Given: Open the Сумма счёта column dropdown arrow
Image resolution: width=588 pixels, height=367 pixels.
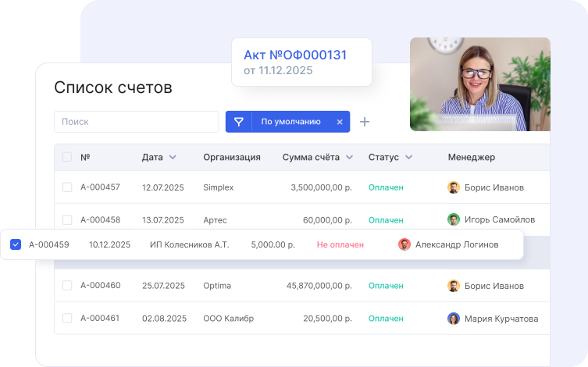Looking at the screenshot, I should point(349,157).
